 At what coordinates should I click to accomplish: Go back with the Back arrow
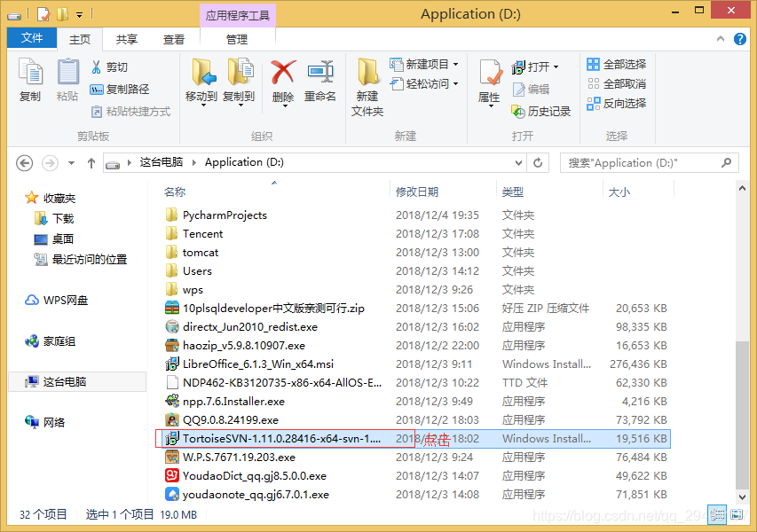25,163
